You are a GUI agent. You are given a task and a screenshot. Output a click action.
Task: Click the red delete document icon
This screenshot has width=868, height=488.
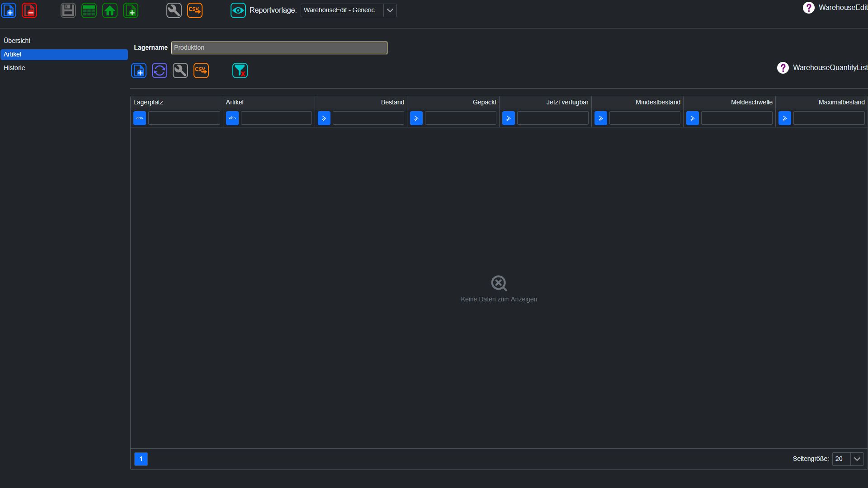click(x=29, y=10)
